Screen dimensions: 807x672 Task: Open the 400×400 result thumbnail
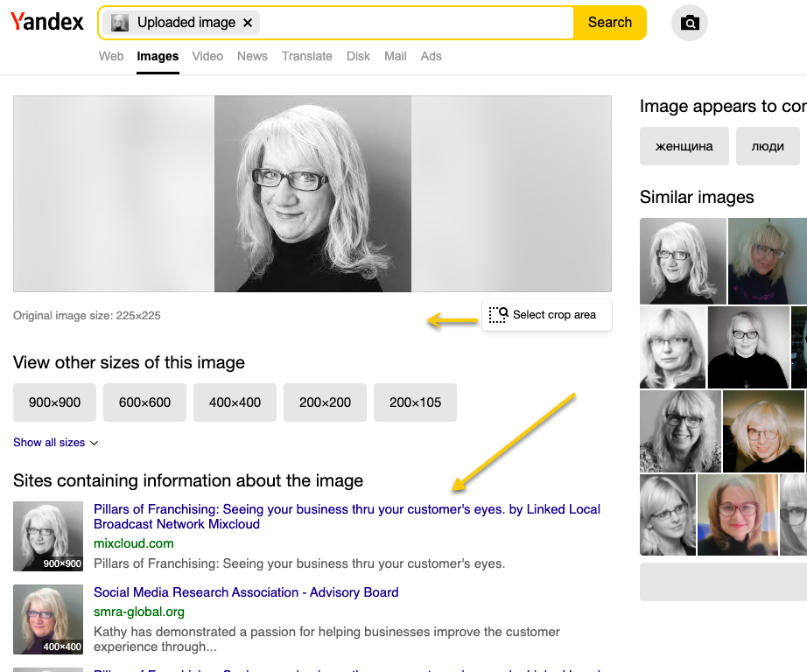48,619
